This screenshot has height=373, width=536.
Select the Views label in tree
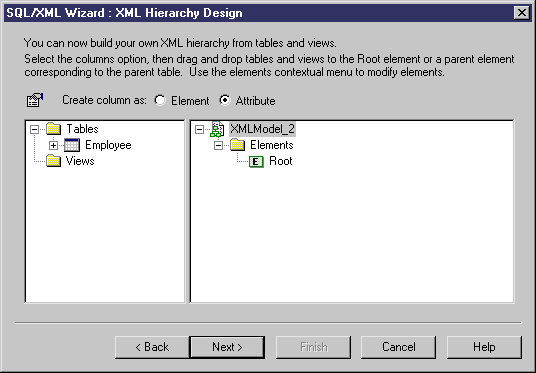click(x=80, y=161)
